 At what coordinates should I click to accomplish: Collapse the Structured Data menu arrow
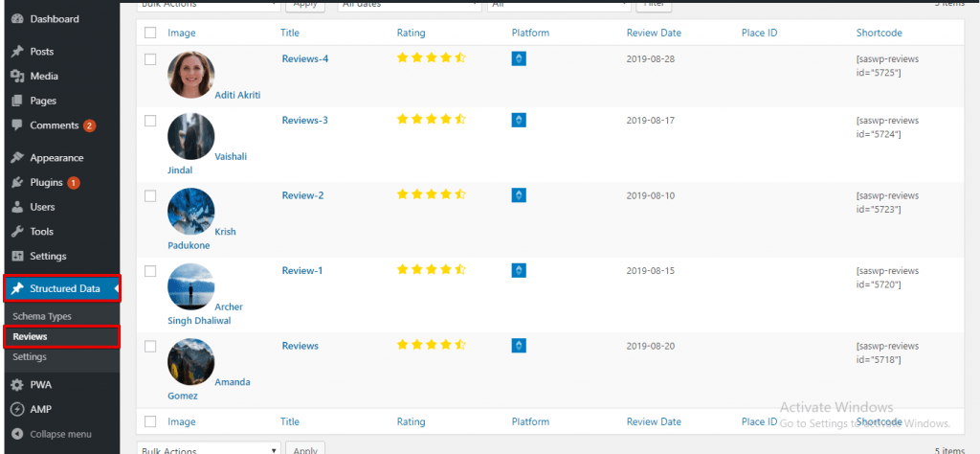[116, 288]
